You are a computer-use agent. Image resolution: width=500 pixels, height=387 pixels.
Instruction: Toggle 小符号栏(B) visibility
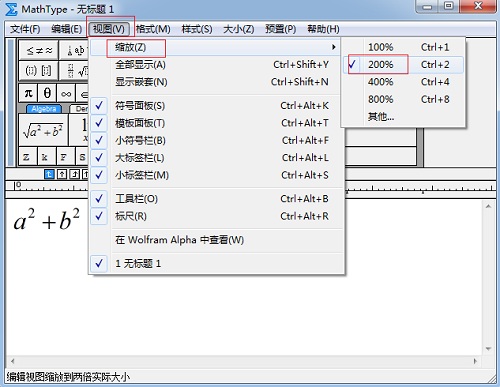click(x=217, y=140)
